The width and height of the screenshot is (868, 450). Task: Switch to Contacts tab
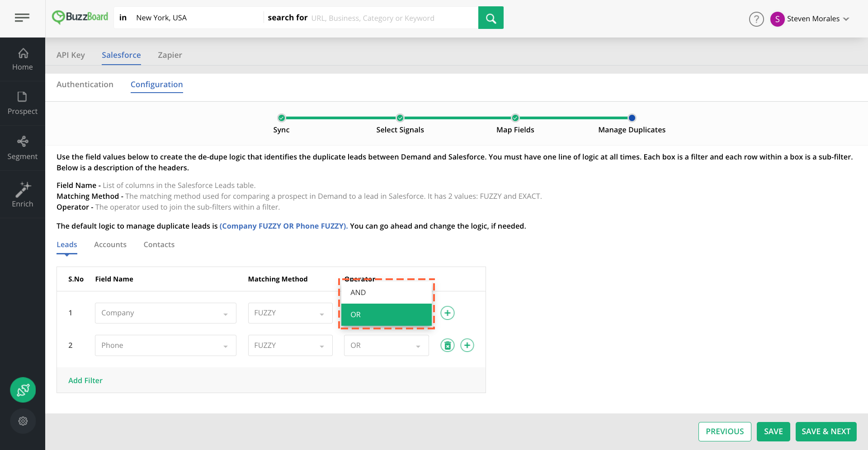159,244
